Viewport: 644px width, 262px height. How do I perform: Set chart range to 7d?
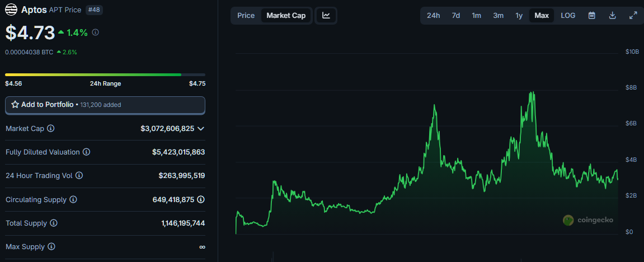(x=456, y=16)
